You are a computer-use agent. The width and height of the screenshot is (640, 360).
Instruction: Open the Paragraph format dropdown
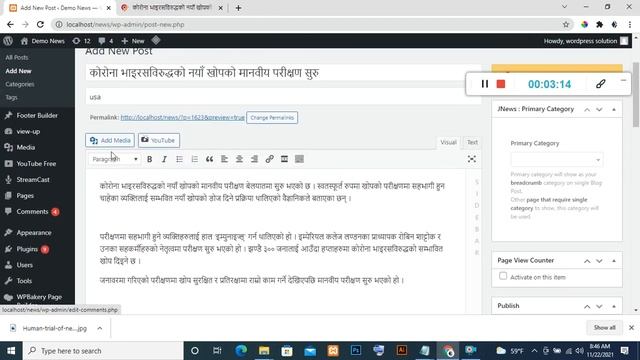tap(114, 159)
